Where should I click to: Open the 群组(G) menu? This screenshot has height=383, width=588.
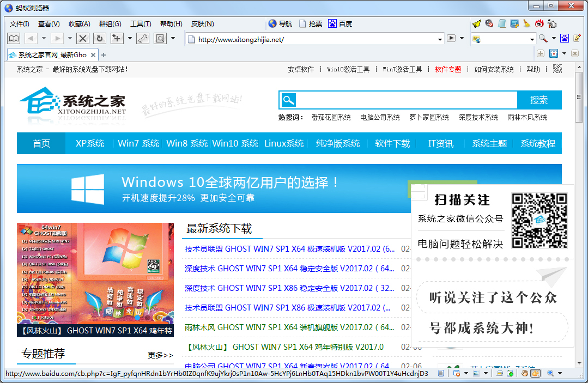(110, 24)
